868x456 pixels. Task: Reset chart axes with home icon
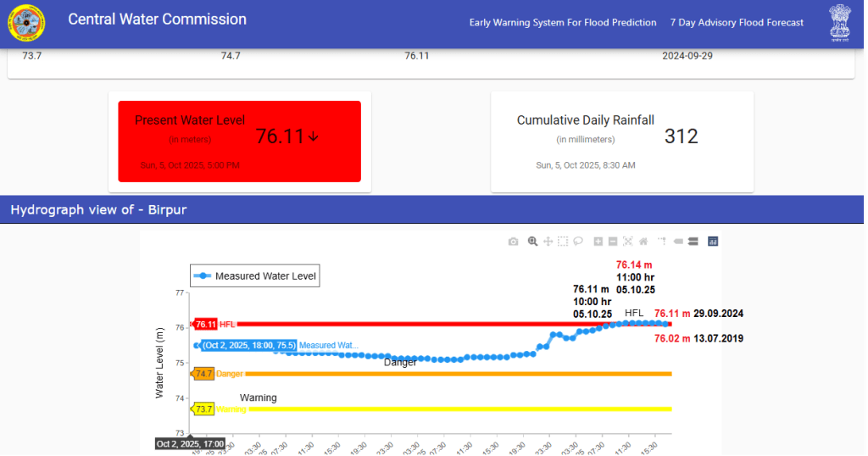tap(643, 242)
